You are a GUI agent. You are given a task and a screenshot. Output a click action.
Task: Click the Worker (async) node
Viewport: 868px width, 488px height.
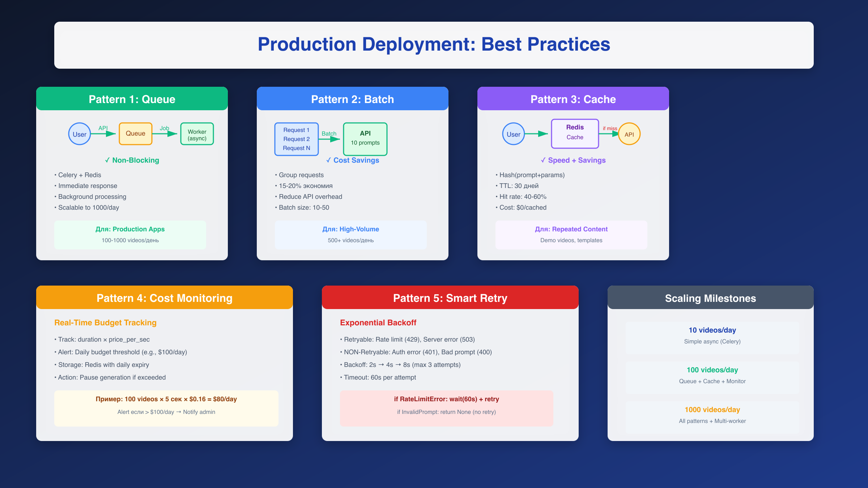(x=197, y=134)
